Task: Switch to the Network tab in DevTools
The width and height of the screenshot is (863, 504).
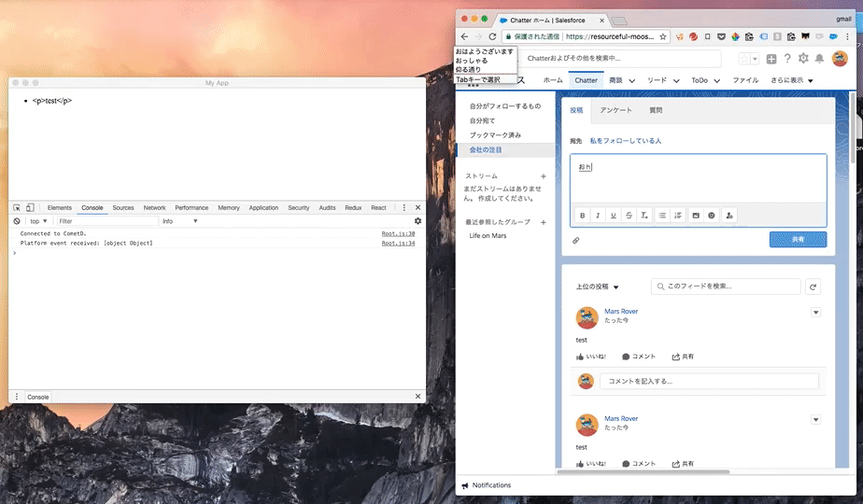Action: (x=154, y=208)
